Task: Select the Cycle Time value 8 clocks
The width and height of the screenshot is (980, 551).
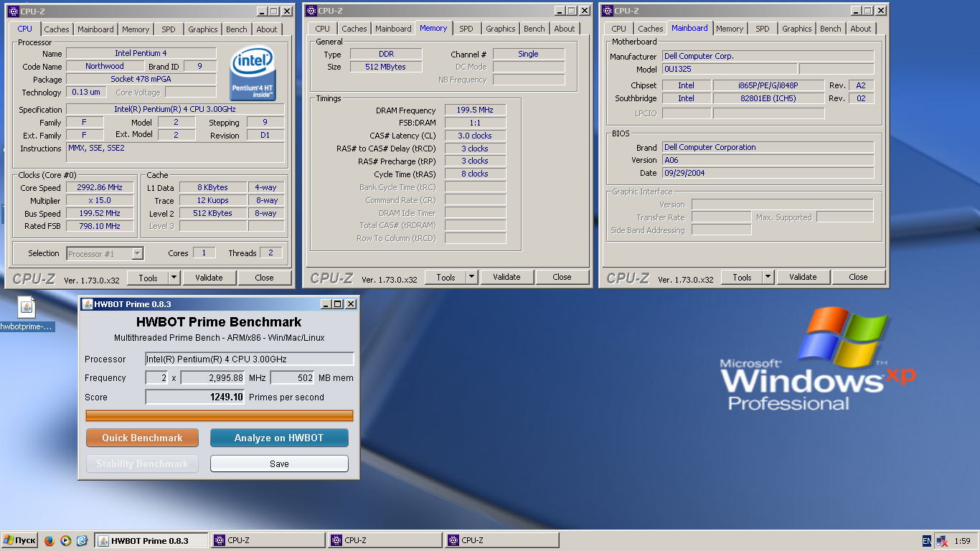Action: [x=475, y=174]
